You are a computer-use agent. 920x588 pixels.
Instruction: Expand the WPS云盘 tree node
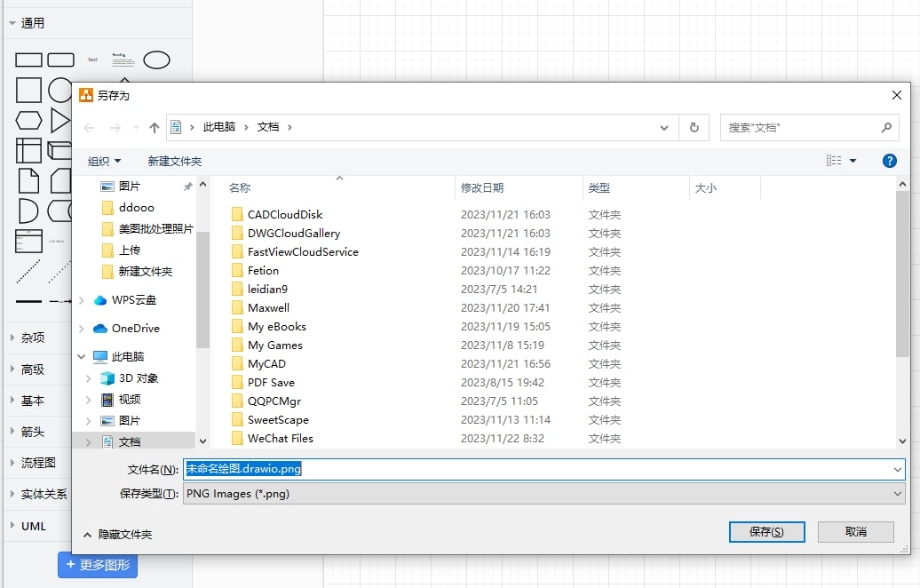tap(83, 300)
